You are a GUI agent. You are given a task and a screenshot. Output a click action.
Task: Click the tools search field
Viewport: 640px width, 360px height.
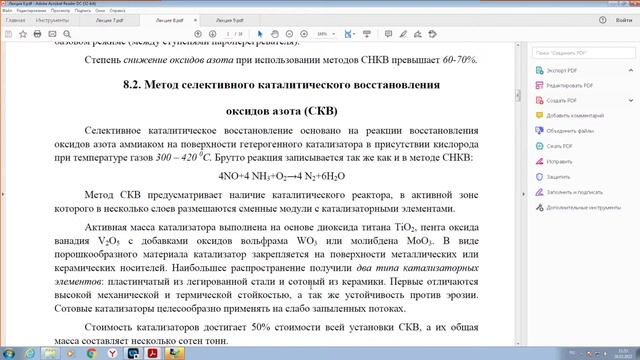click(584, 53)
